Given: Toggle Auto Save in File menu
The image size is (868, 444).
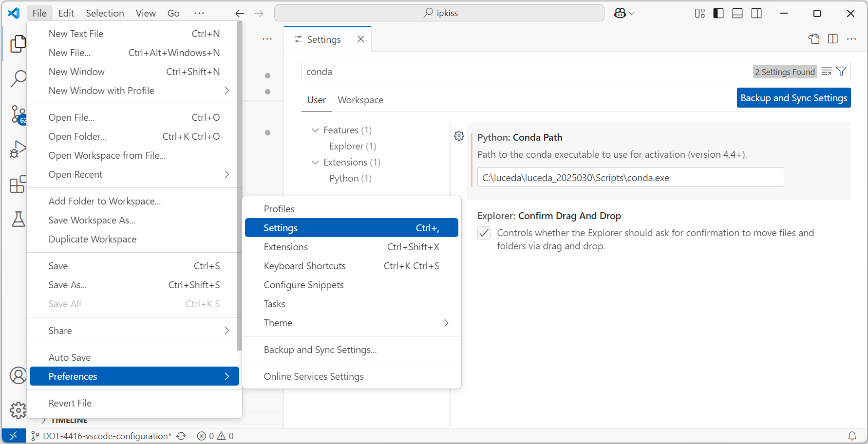Looking at the screenshot, I should pyautogui.click(x=70, y=357).
